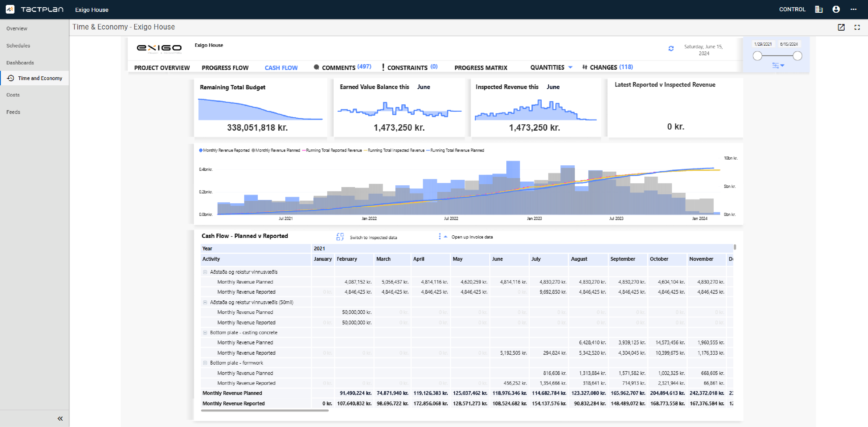Collapse the sidebar with double chevron
This screenshot has height=427, width=868.
(60, 419)
